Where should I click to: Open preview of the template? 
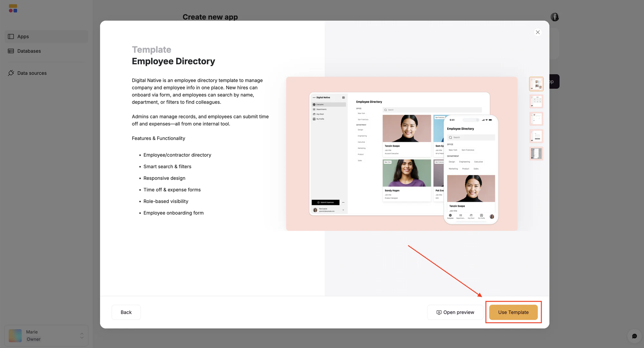point(455,312)
